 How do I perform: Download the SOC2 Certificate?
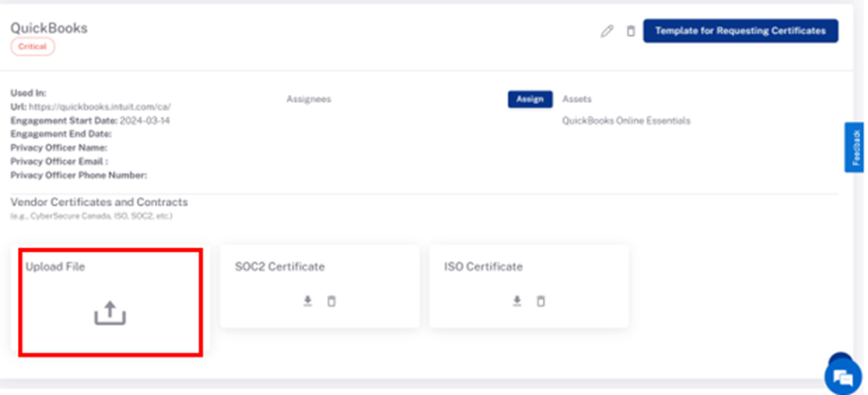(x=308, y=301)
